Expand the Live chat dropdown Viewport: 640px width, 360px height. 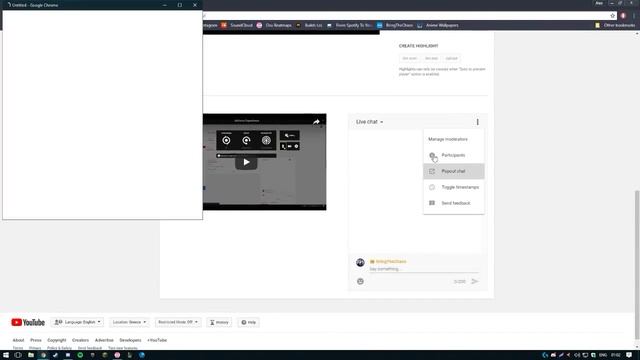pyautogui.click(x=369, y=122)
